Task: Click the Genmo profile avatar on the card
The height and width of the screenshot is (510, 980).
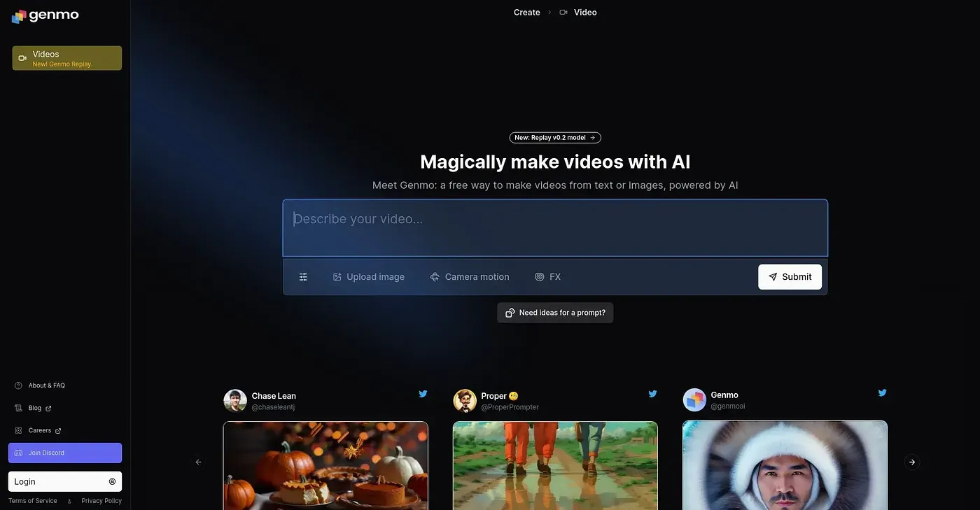Action: tap(694, 400)
